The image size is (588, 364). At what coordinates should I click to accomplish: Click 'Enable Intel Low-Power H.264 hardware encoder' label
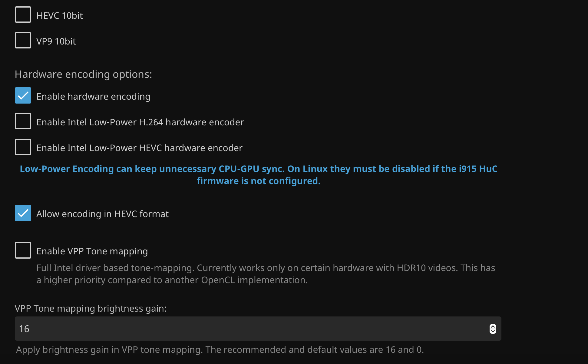point(140,122)
